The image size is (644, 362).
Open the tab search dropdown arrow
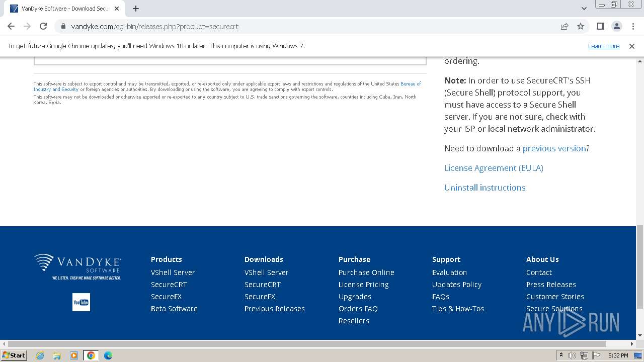tap(584, 9)
